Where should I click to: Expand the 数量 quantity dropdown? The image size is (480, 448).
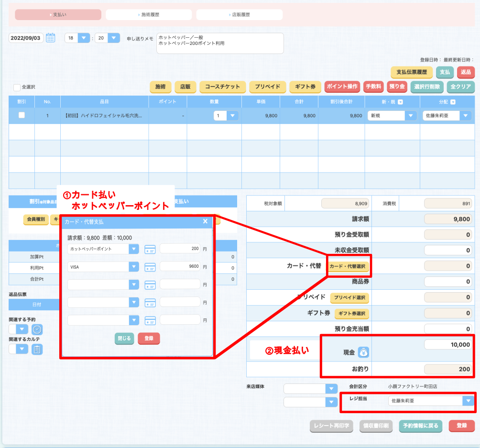[232, 116]
